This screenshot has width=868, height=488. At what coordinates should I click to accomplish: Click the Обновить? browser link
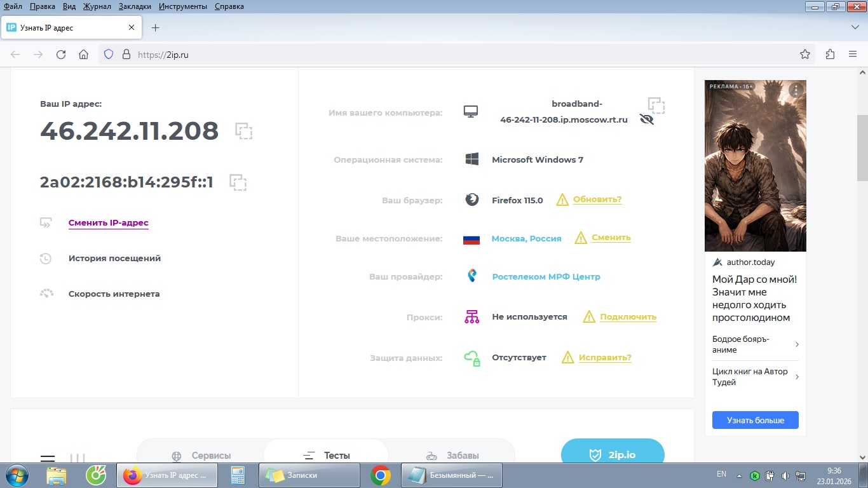point(597,200)
